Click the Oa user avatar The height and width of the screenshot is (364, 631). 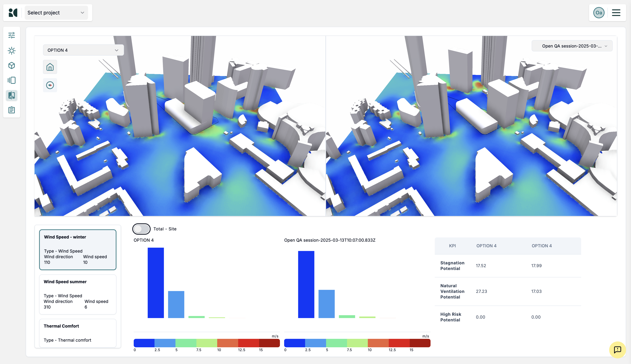tap(599, 13)
